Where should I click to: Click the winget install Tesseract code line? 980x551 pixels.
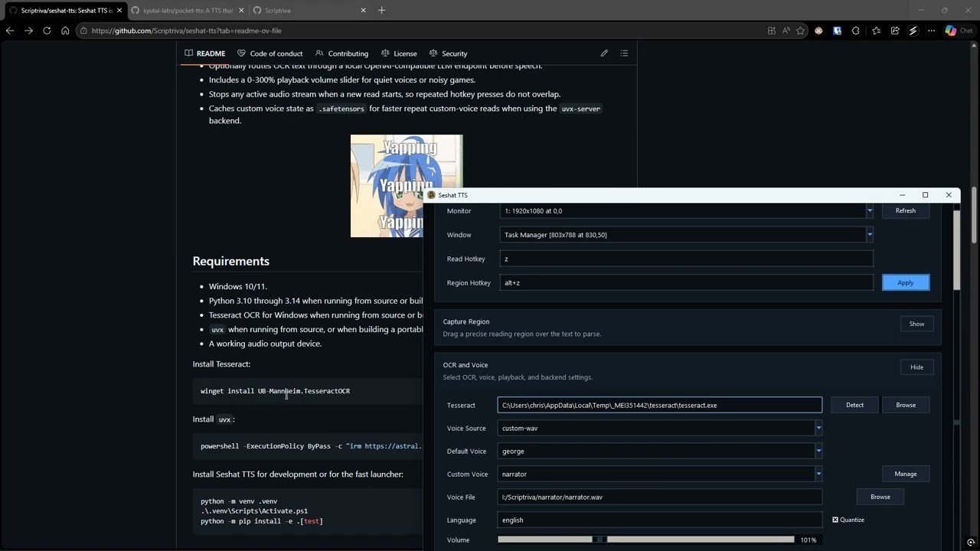pyautogui.click(x=276, y=391)
